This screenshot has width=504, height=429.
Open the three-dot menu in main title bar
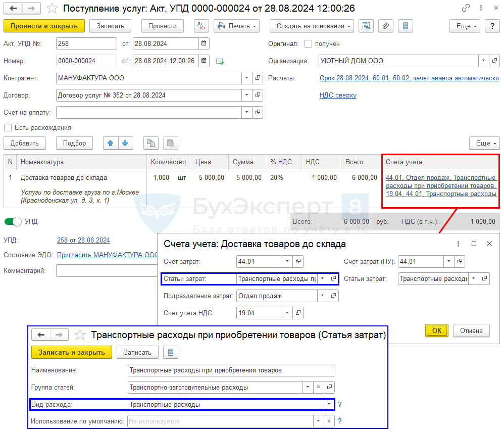[x=481, y=8]
